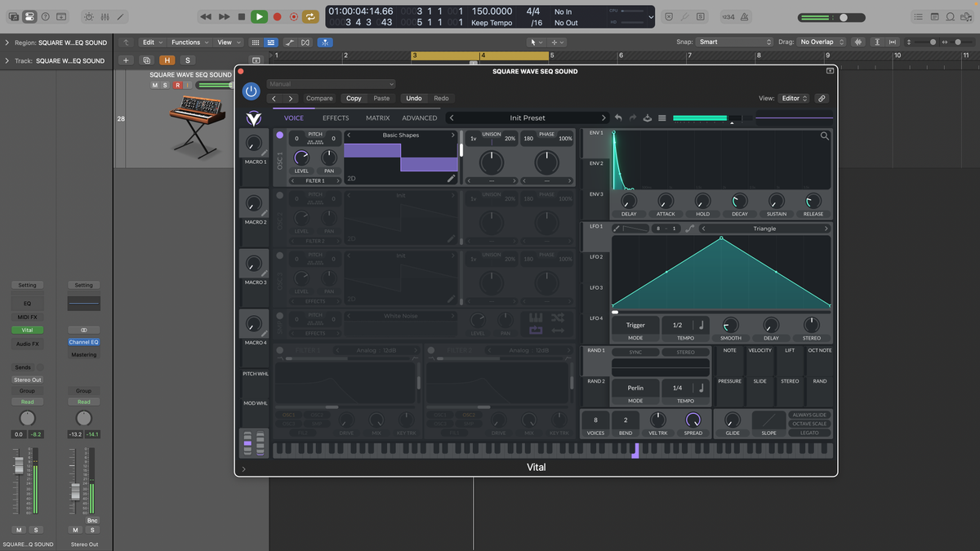Viewport: 980px width, 551px height.
Task: Click Compare in the plugin window header
Action: click(x=319, y=98)
